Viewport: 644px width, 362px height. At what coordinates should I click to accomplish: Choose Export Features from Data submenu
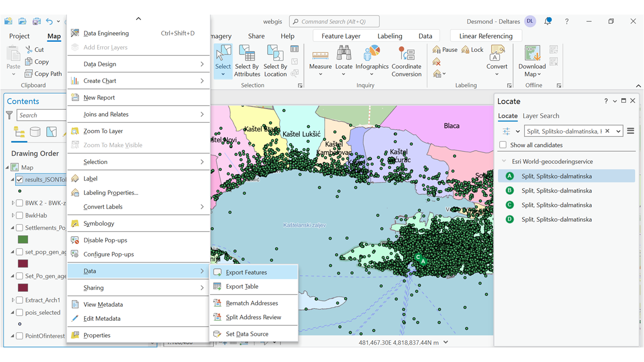pyautogui.click(x=254, y=272)
